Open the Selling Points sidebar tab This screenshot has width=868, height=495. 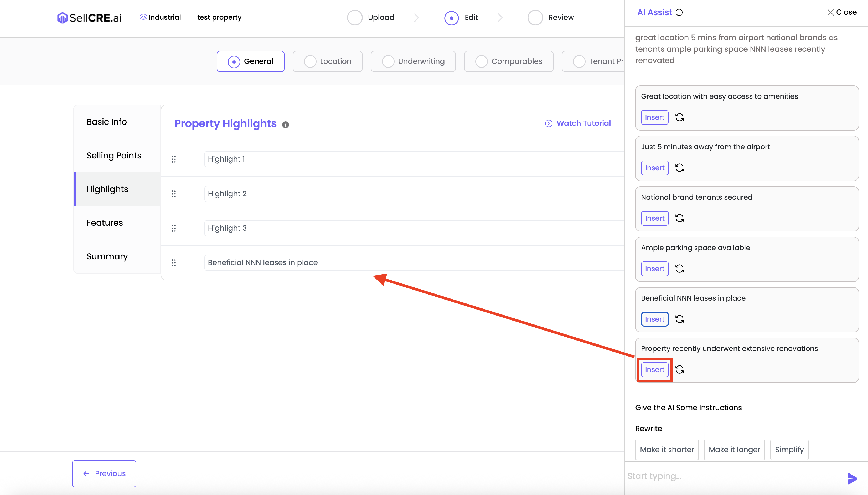[x=114, y=155]
